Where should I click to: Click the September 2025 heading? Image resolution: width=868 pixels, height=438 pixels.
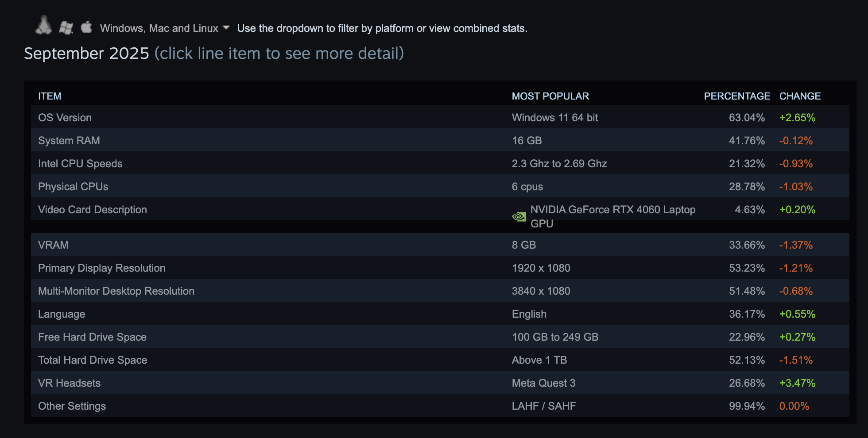pyautogui.click(x=86, y=54)
